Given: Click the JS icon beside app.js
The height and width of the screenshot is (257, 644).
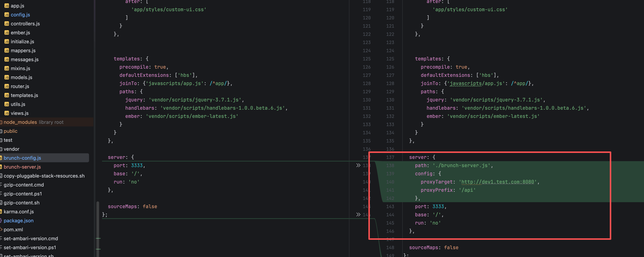Looking at the screenshot, I should click(x=7, y=6).
